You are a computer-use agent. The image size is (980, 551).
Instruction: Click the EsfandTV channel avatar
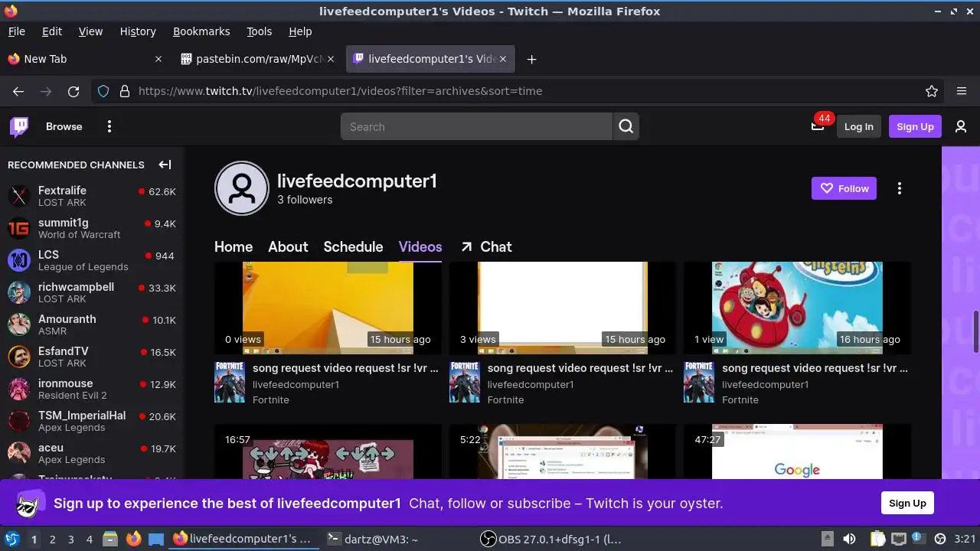pos(19,357)
